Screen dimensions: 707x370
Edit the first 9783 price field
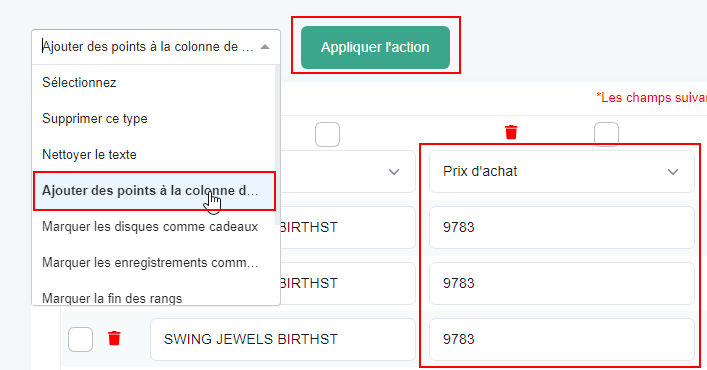(561, 227)
